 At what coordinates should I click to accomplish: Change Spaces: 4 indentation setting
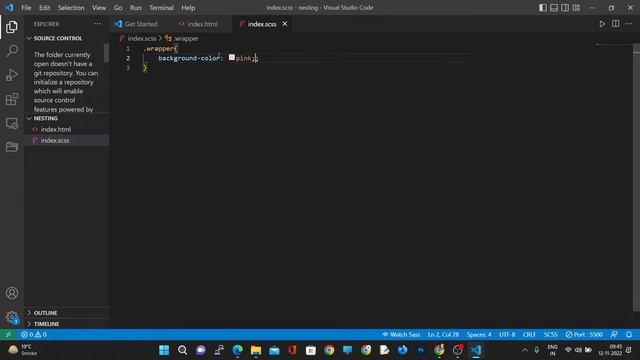(x=479, y=334)
